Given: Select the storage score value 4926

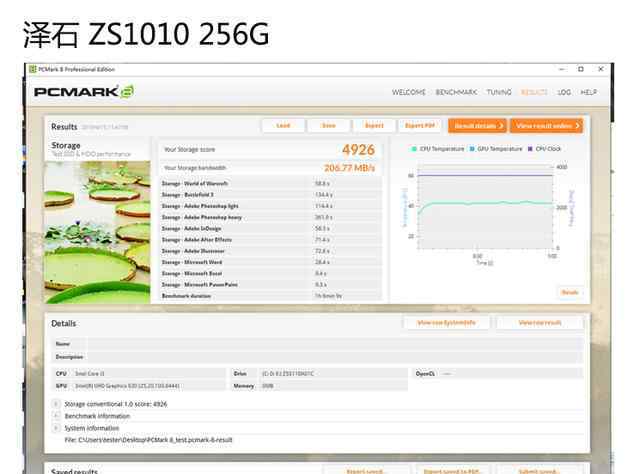Looking at the screenshot, I should [358, 150].
